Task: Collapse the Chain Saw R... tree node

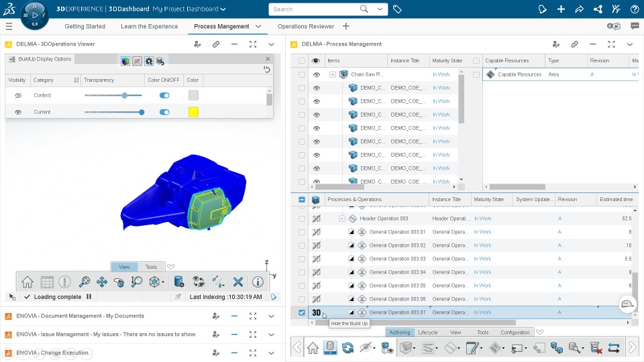Action: pyautogui.click(x=333, y=74)
